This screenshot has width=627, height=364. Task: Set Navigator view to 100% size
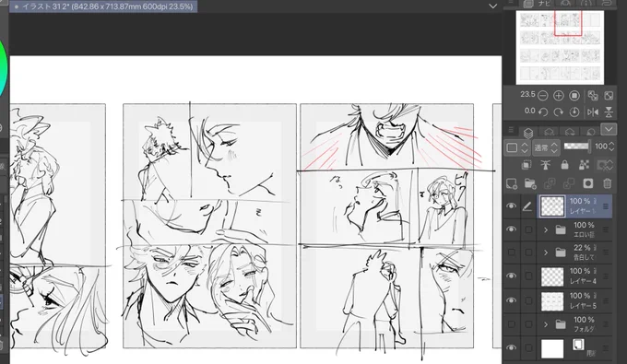click(x=574, y=96)
